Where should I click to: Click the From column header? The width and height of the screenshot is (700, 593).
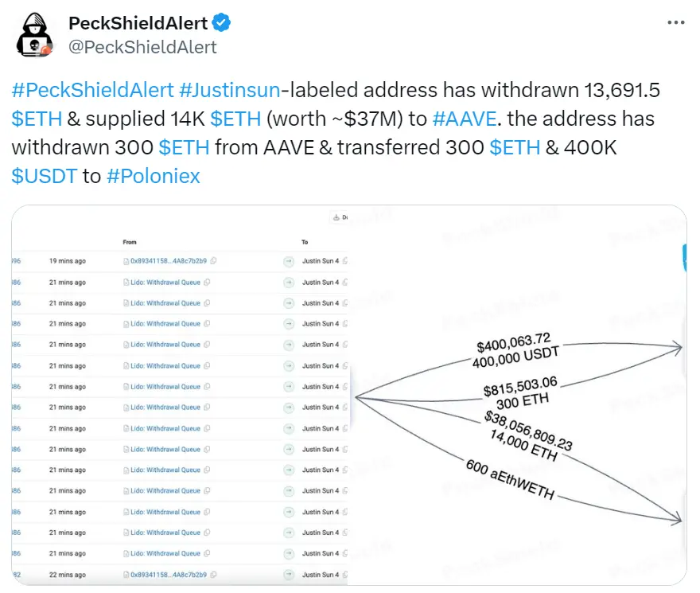(129, 242)
